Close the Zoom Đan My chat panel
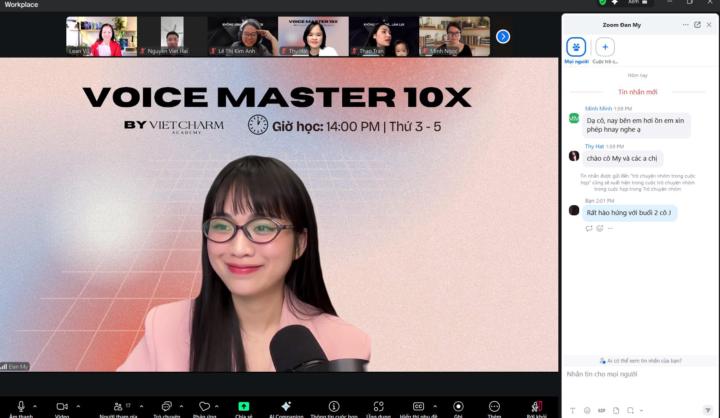This screenshot has width=720, height=418. point(709,25)
